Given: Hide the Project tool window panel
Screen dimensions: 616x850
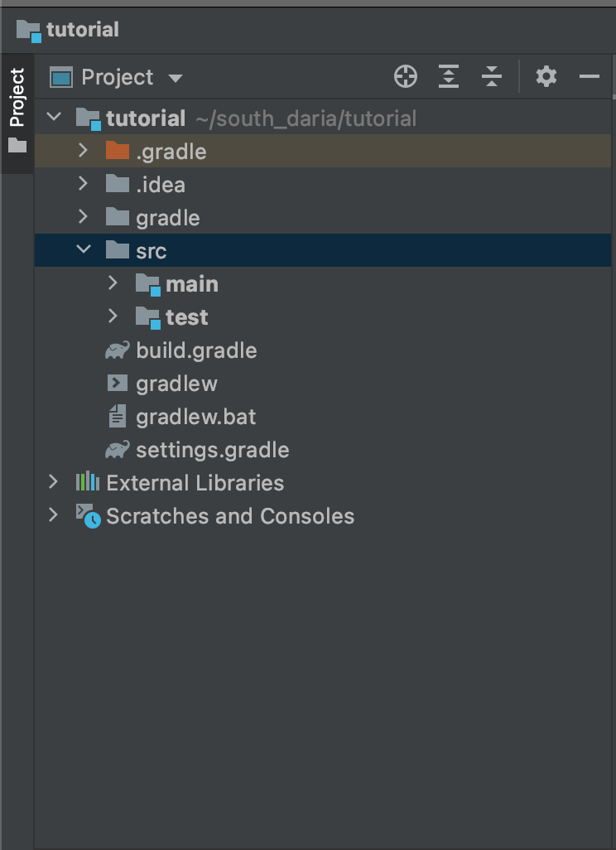Looking at the screenshot, I should [590, 77].
